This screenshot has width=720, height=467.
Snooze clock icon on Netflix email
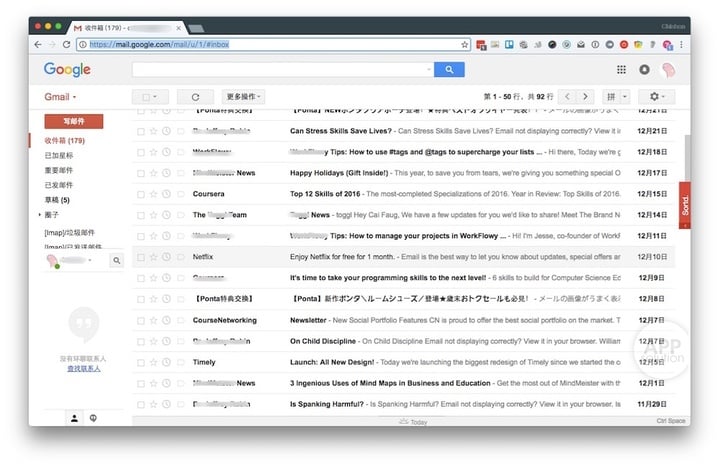tap(166, 257)
